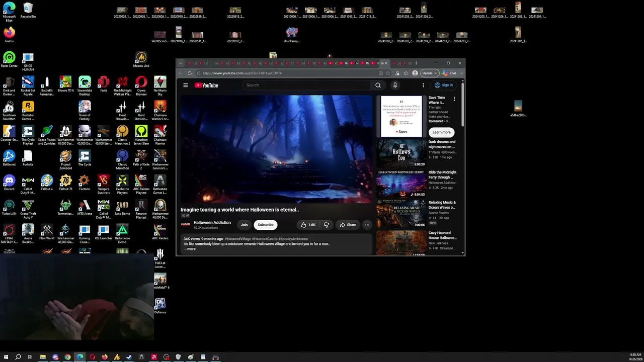The height and width of the screenshot is (362, 644).
Task: Expand the tab search dropdown in Edge
Action: pyautogui.click(x=181, y=63)
